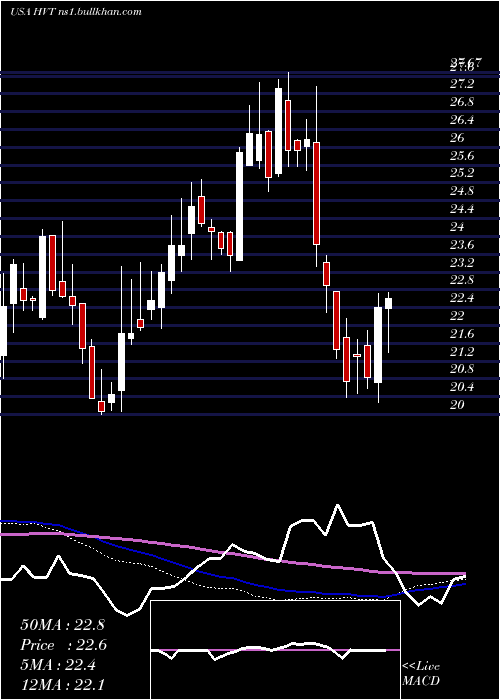The image size is (500, 700).
Task: Click the 12MA : 22.1 readout
Action: pyautogui.click(x=62, y=684)
